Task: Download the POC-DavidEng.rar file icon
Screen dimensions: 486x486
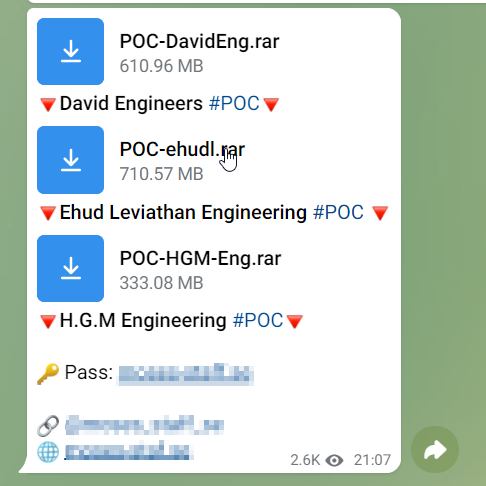Action: click(x=70, y=51)
